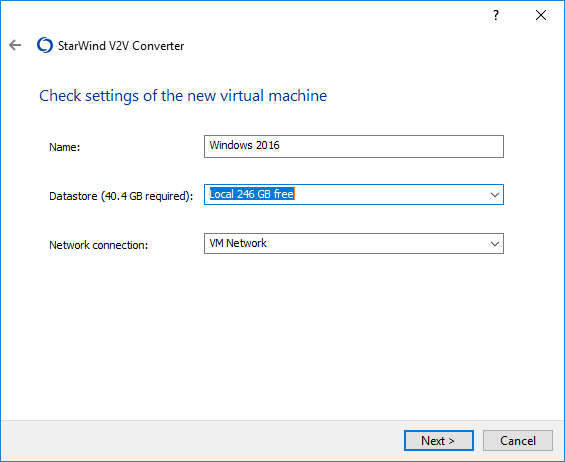
Task: Abort the wizard with the Cancel button
Action: click(517, 440)
